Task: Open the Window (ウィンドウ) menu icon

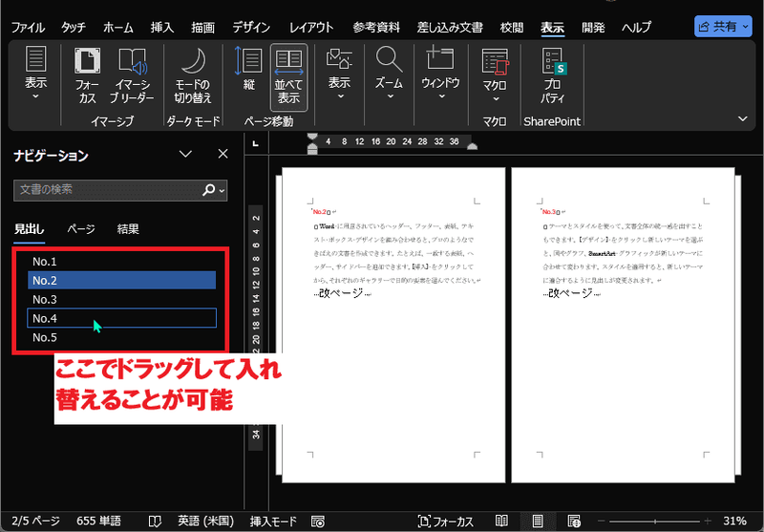Action: [440, 74]
